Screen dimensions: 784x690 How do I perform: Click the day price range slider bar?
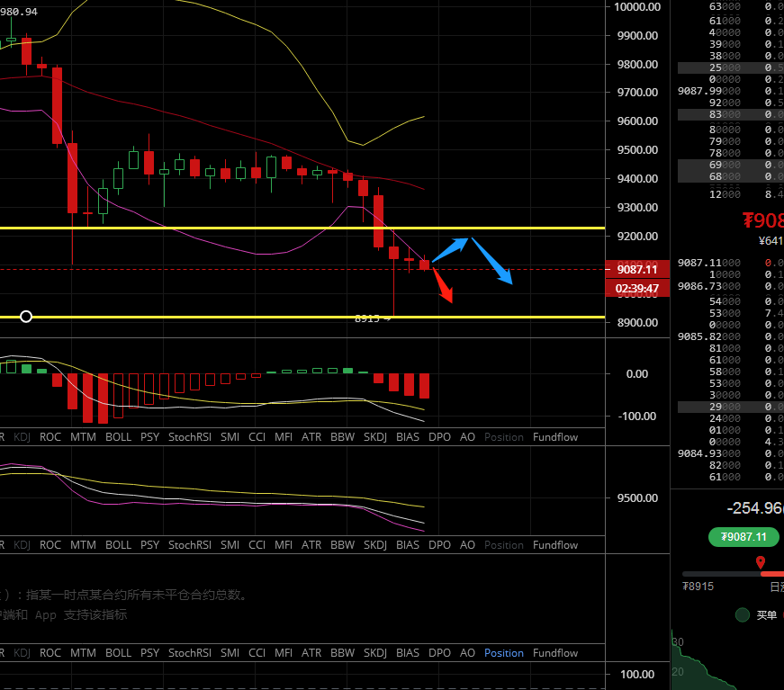[x=733, y=573]
